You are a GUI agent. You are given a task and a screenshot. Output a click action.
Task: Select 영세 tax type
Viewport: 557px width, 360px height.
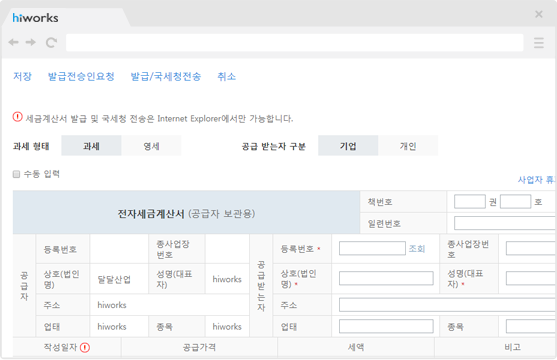tap(151, 146)
